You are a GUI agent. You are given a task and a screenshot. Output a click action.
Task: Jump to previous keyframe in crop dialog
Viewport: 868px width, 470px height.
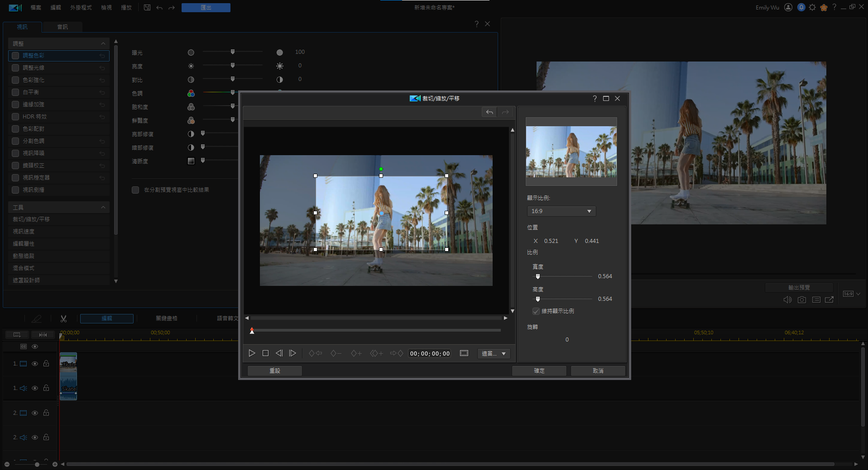click(315, 353)
